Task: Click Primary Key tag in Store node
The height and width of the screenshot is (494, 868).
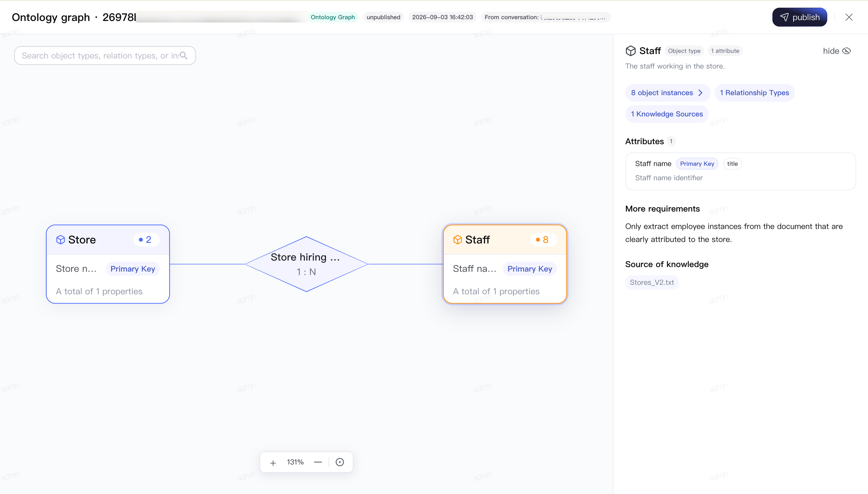Action: point(133,269)
